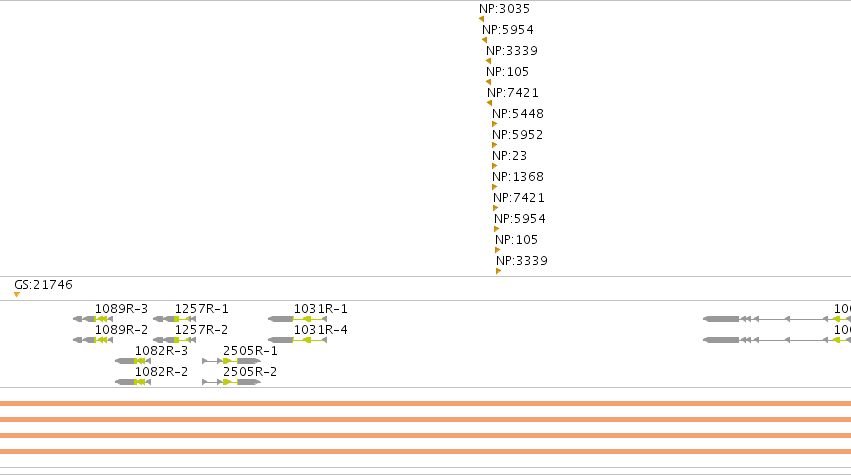Click the last NP:3339 label in the track
This screenshot has height=475, width=851.
[x=522, y=261]
